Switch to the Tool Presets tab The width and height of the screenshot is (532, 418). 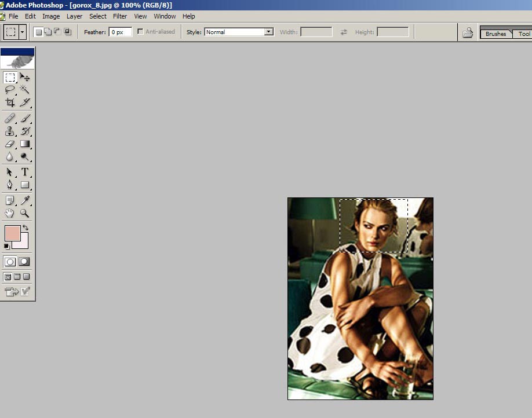[x=523, y=34]
